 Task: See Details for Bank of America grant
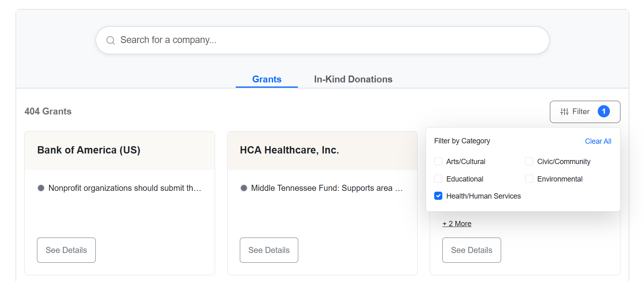(x=66, y=250)
